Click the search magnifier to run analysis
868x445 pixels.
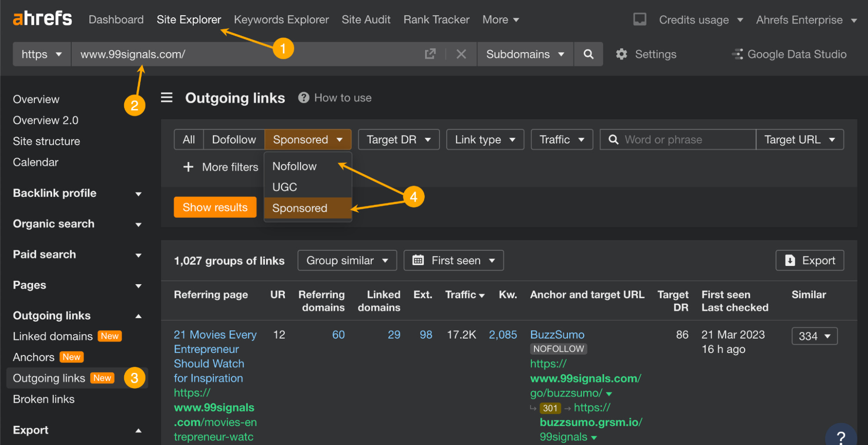click(x=588, y=54)
